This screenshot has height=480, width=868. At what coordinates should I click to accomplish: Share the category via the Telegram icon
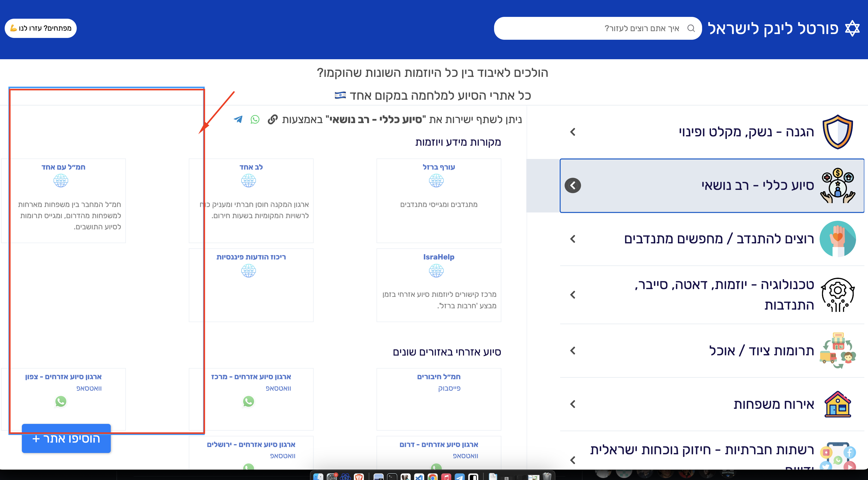point(238,119)
